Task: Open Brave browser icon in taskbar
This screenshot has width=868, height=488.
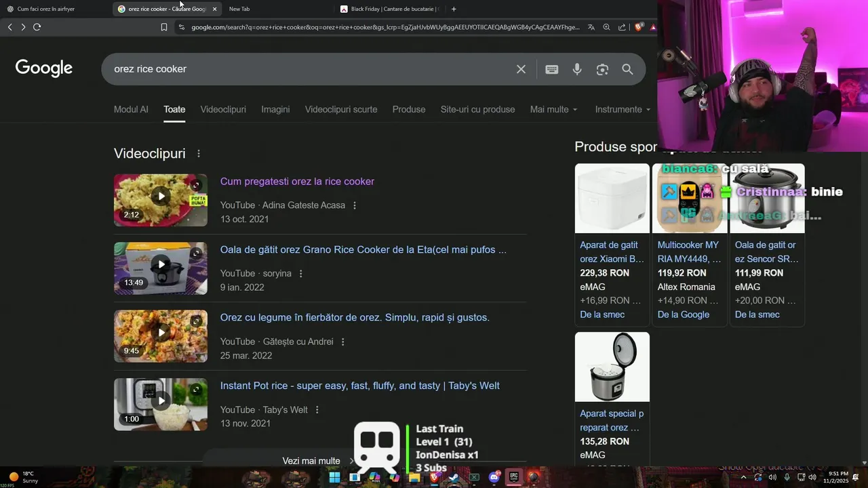Action: (x=434, y=478)
